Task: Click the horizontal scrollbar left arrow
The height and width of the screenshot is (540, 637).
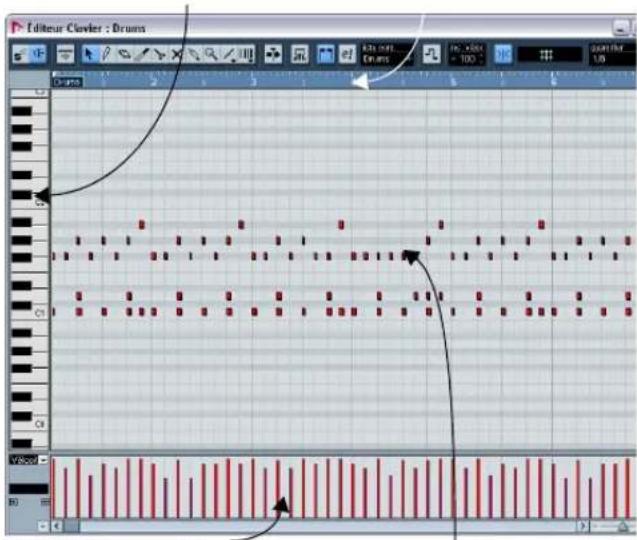Action: [x=57, y=527]
